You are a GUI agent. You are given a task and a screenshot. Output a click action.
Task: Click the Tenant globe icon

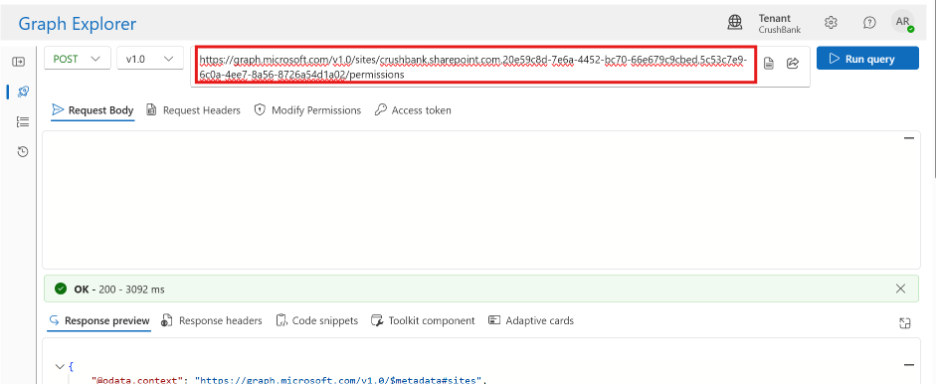coord(735,23)
